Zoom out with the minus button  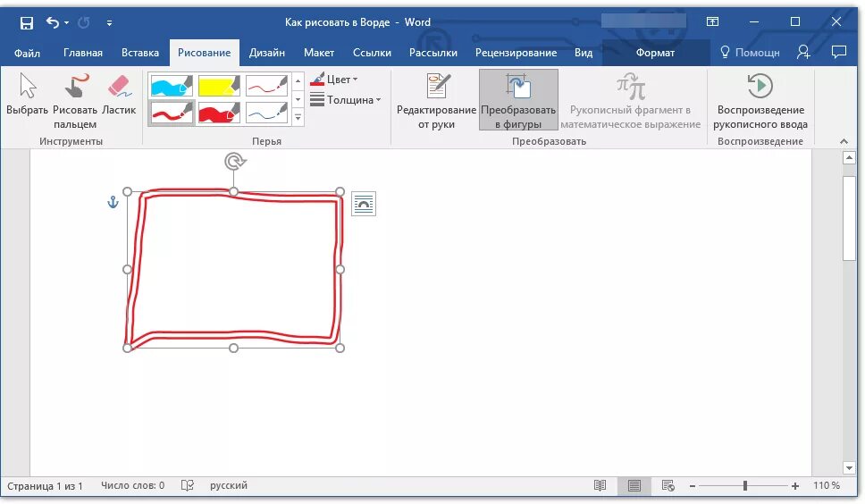click(x=693, y=486)
